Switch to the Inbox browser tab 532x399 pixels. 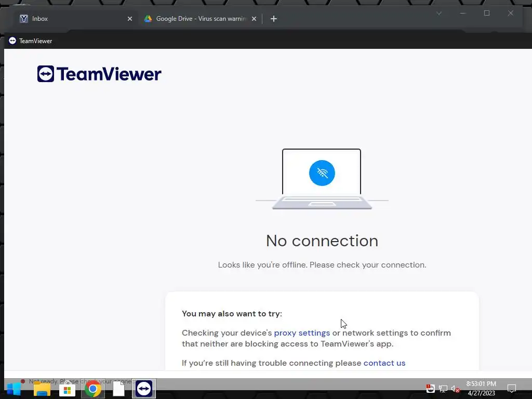coord(75,19)
